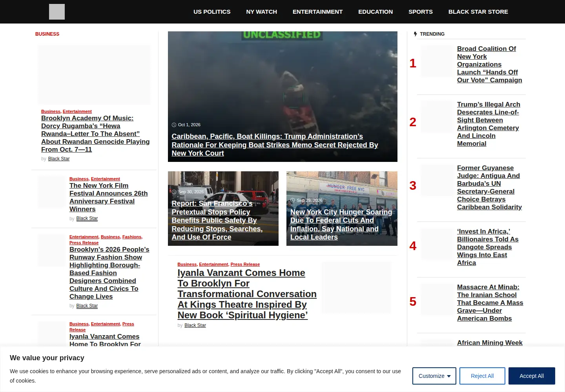Open the African Mining Week trending link

[490, 343]
